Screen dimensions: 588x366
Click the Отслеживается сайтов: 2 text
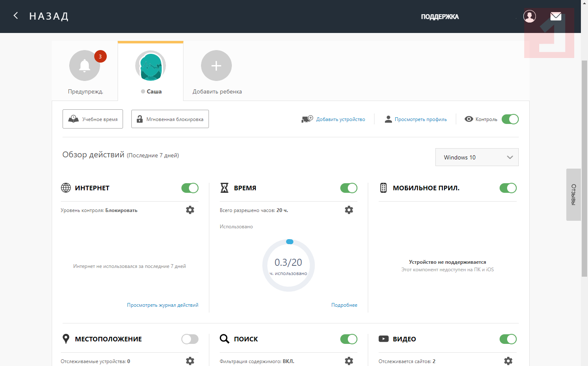407,361
